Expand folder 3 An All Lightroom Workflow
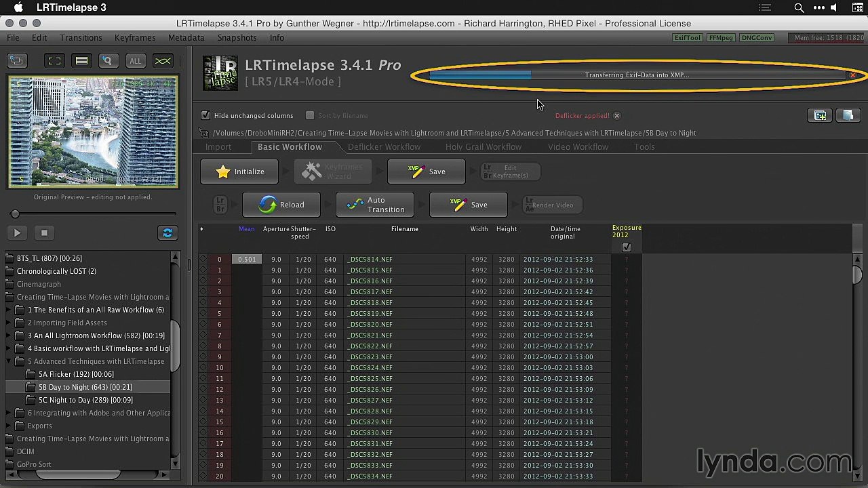 coord(9,335)
